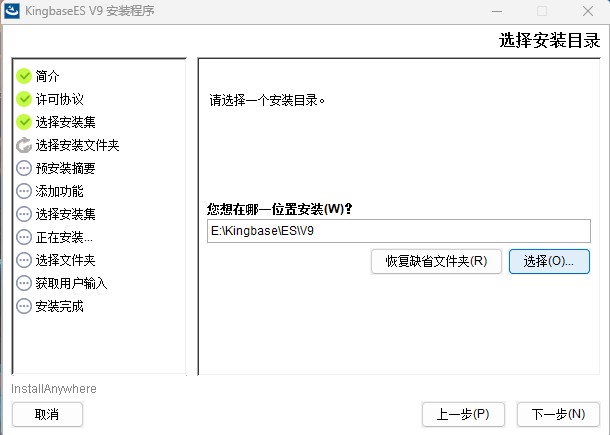Click the green checkmark icon beside 许可协议
The height and width of the screenshot is (435, 610).
[24, 99]
